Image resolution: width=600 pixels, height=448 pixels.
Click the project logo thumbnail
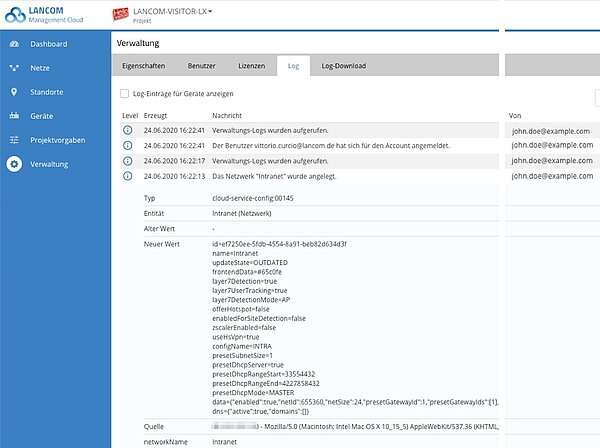click(120, 13)
